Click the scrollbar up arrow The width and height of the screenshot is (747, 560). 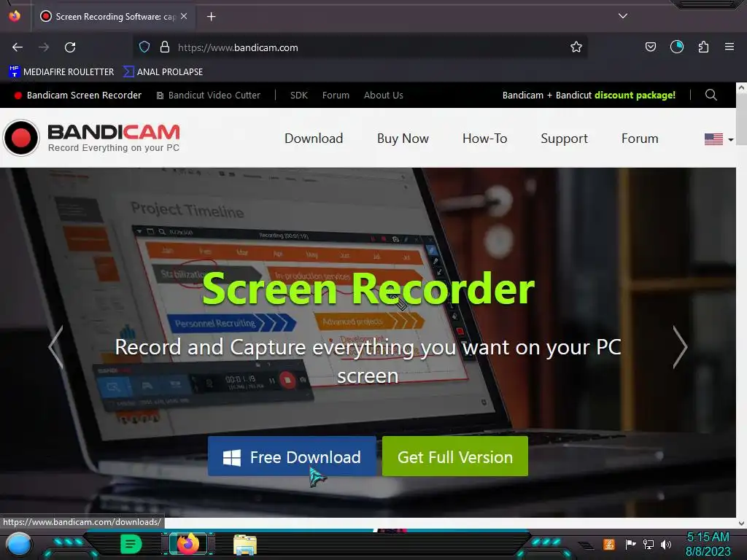(x=741, y=87)
